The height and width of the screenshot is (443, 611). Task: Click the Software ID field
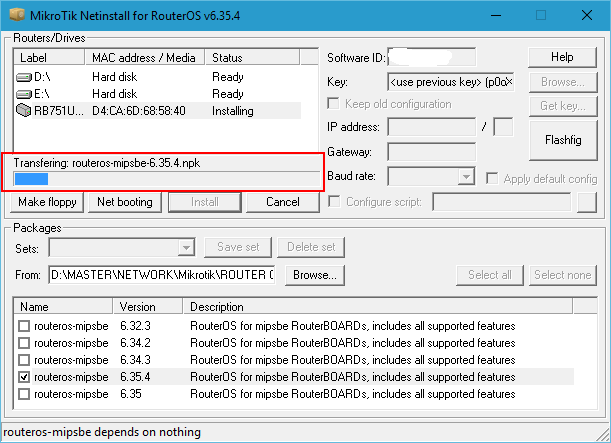(431, 57)
